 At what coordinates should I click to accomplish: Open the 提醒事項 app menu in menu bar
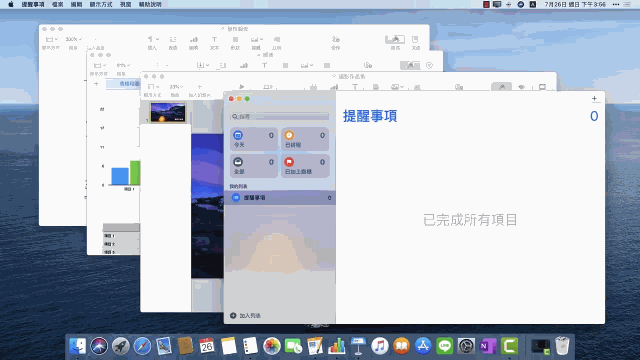click(x=33, y=4)
